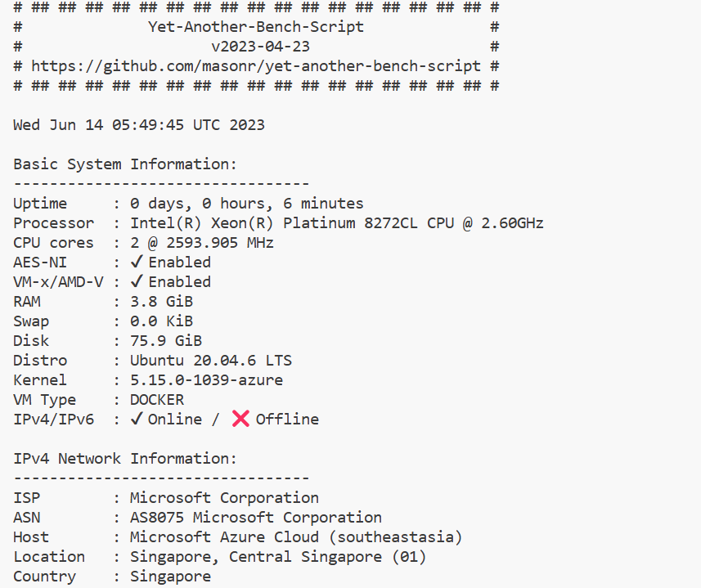
Task: Click the DOCKER VM type value
Action: tap(157, 400)
